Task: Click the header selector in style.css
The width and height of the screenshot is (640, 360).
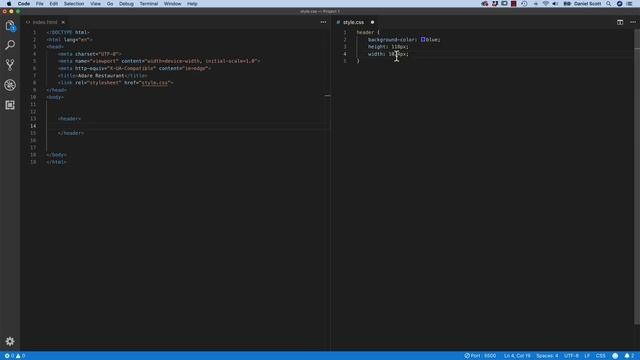Action: [x=365, y=32]
